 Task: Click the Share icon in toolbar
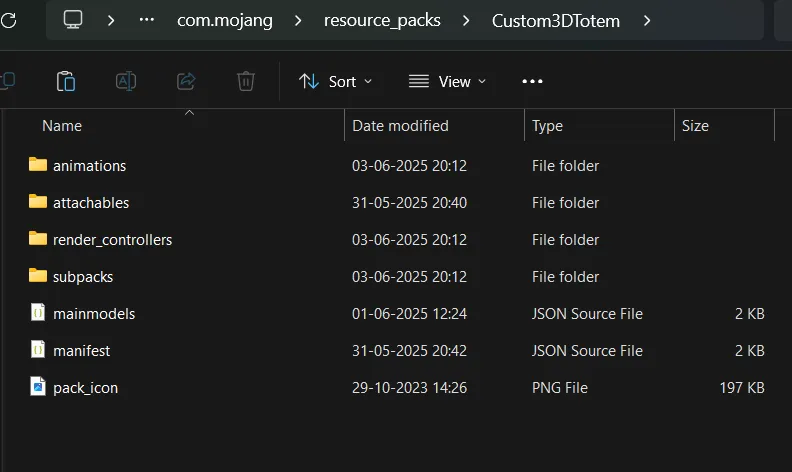click(186, 81)
